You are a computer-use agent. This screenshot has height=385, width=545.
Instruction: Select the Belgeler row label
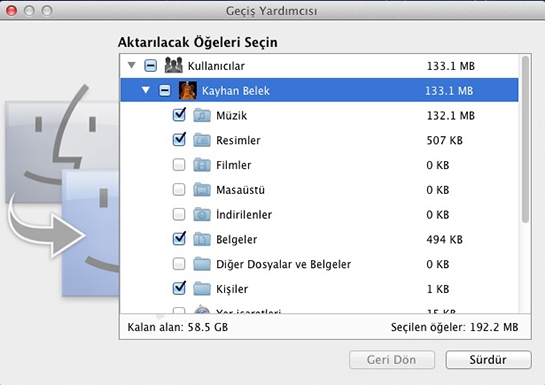tap(236, 239)
